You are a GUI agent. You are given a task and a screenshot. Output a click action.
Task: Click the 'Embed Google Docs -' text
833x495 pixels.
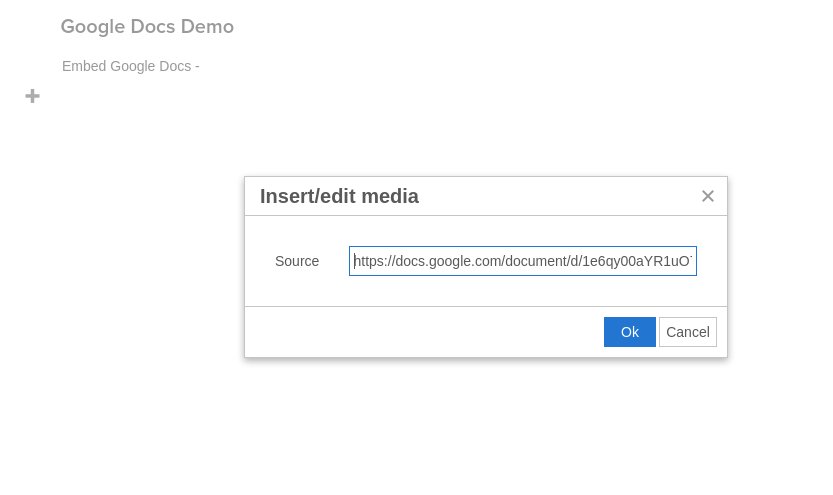click(x=131, y=66)
